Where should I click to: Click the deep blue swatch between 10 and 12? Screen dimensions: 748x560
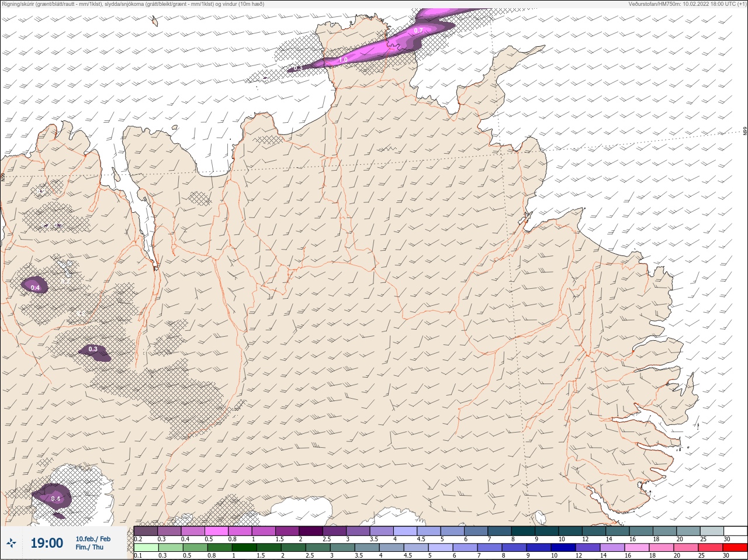(x=563, y=548)
